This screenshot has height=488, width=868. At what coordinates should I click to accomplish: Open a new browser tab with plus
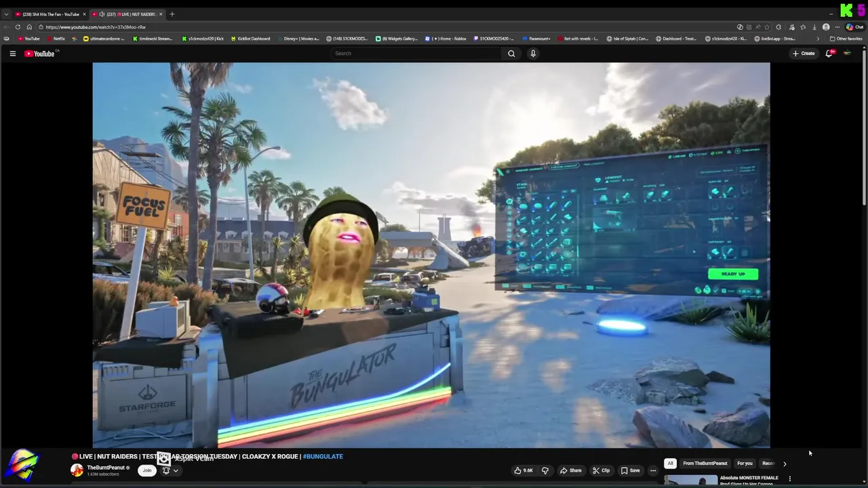[172, 14]
